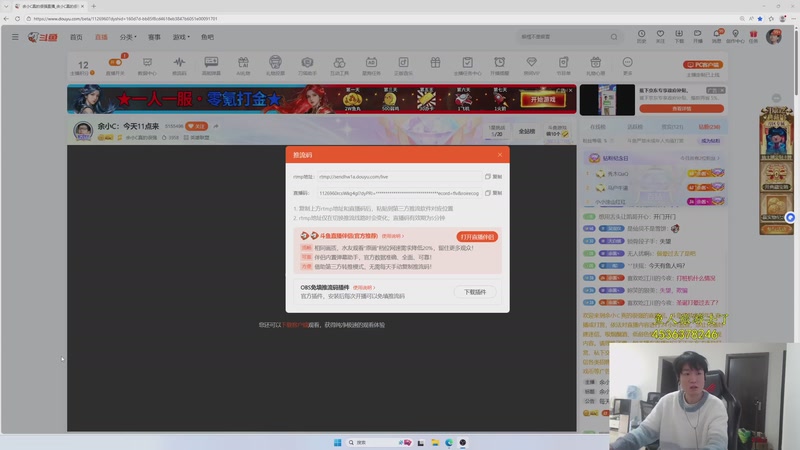The image size is (800, 450).
Task: Open the 消息 notification bell
Action: [x=716, y=36]
